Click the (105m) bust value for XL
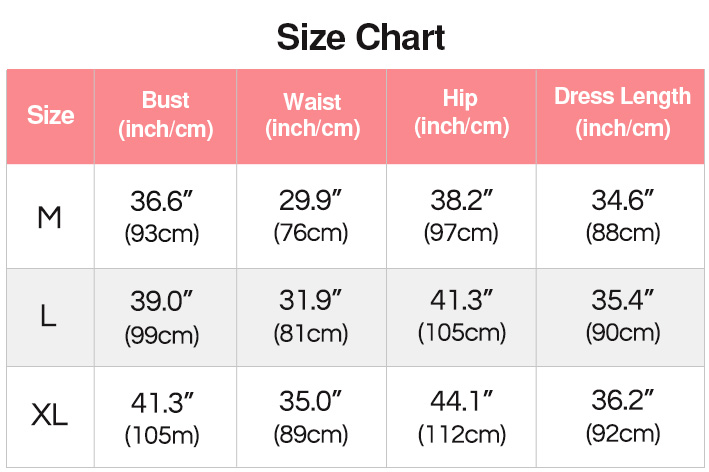This screenshot has height=472, width=709. (x=162, y=435)
